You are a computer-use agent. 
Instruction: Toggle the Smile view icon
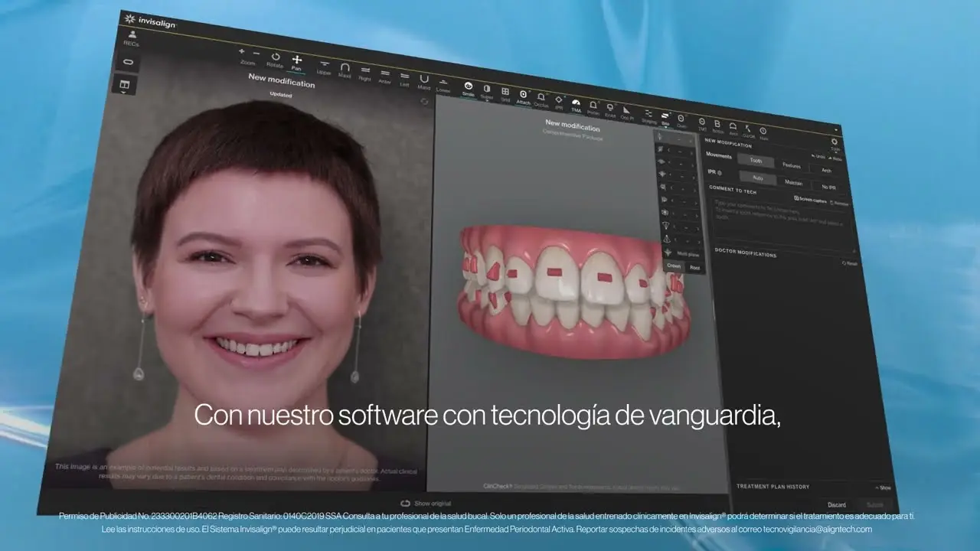tap(469, 89)
